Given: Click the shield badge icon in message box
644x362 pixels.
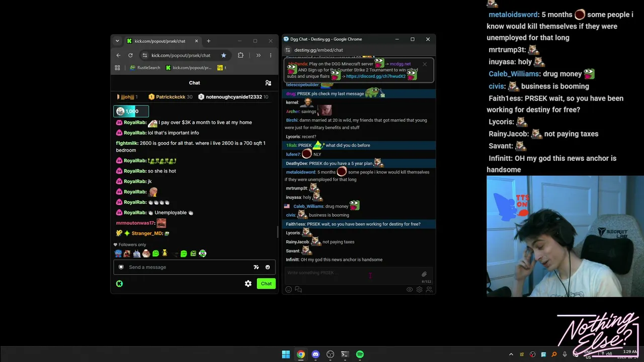Looking at the screenshot, I should coord(121,267).
